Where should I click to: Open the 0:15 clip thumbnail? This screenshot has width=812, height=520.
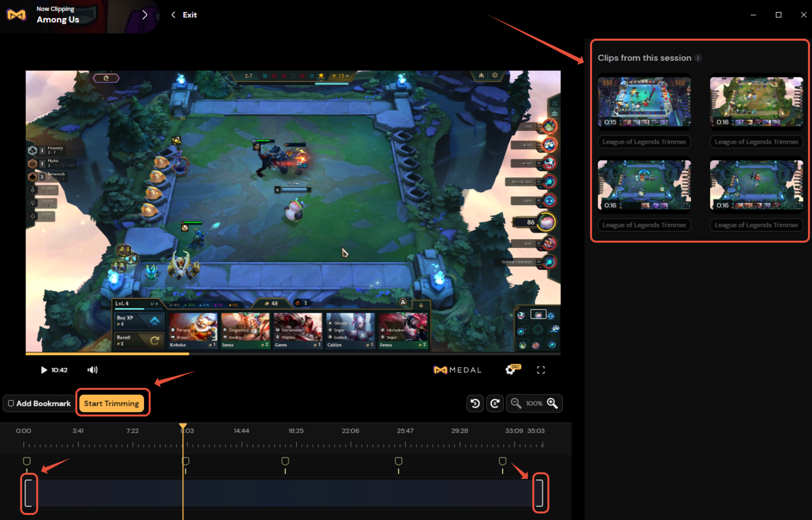coord(644,101)
